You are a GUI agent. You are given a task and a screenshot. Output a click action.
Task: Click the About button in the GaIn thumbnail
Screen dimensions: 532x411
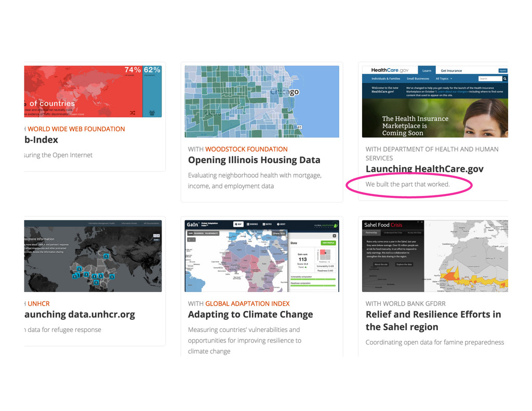click(281, 224)
